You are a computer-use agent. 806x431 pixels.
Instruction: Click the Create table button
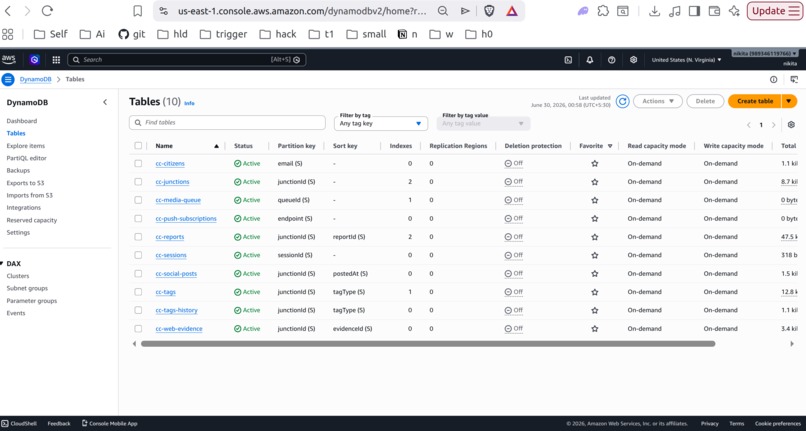click(755, 101)
